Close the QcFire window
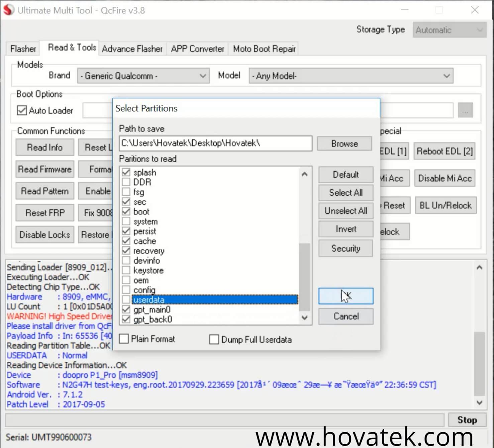This screenshot has height=448, width=494. tap(475, 10)
